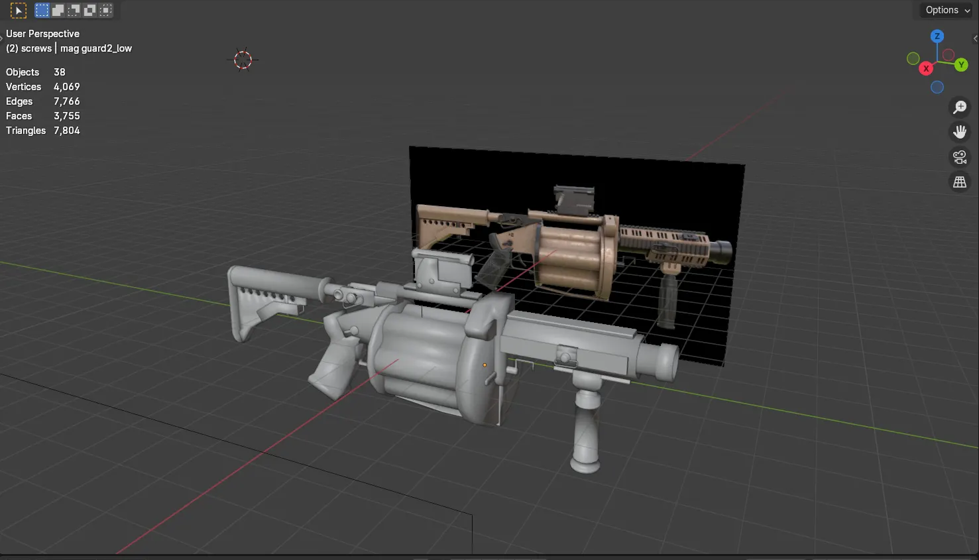Screen dimensions: 979x560
Task: Toggle the camera view icon
Action: pyautogui.click(x=959, y=157)
